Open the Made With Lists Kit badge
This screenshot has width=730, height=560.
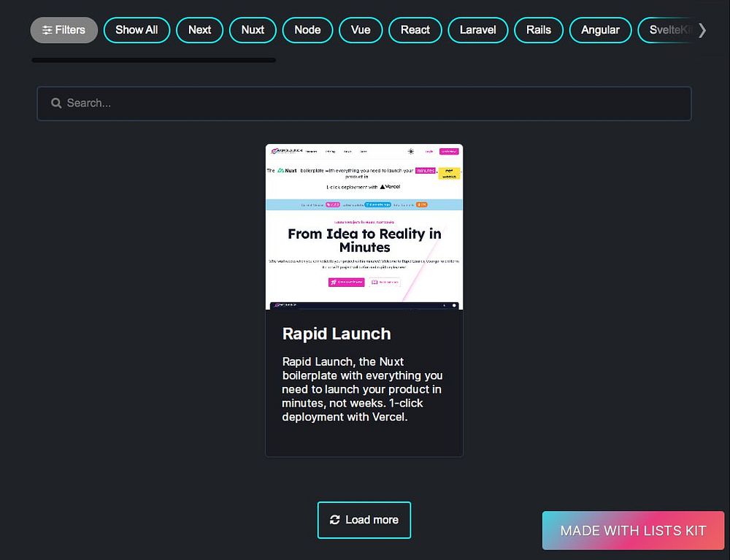[633, 531]
